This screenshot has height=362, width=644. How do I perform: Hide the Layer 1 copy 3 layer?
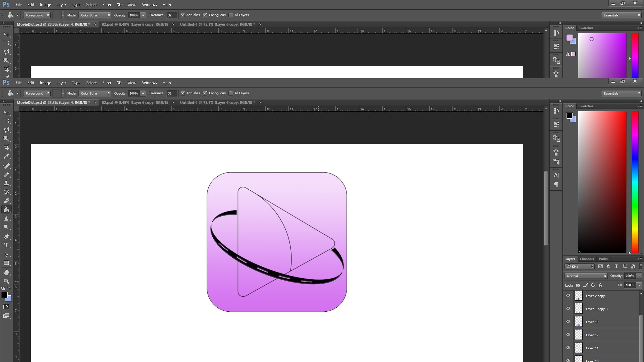coord(568,309)
